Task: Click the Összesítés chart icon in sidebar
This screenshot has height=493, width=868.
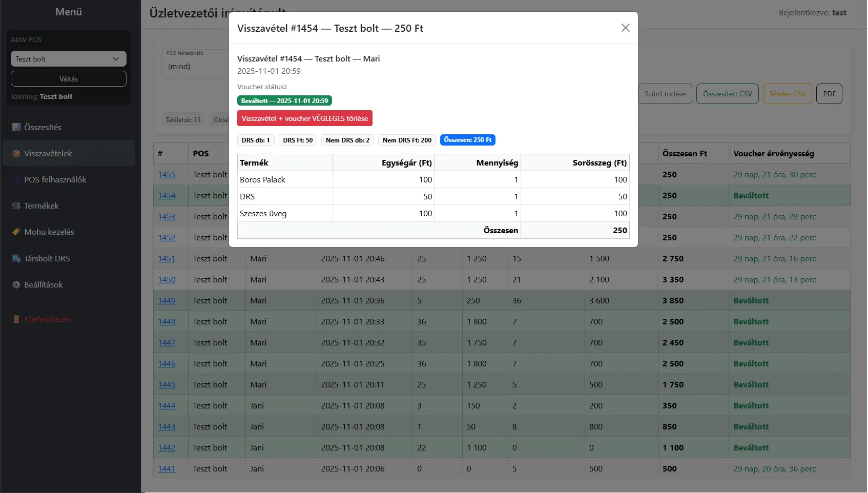Action: pyautogui.click(x=16, y=127)
